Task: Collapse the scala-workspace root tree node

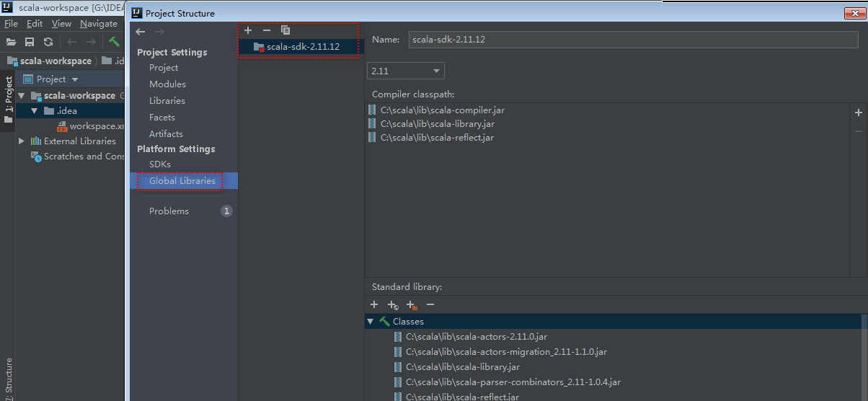Action: coord(22,96)
